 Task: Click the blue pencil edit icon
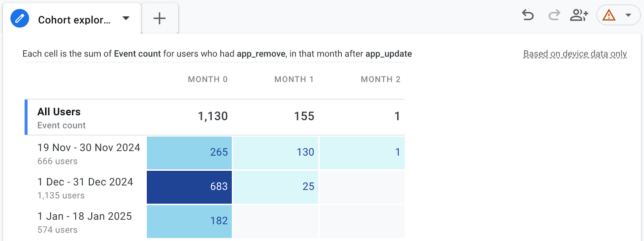(20, 19)
